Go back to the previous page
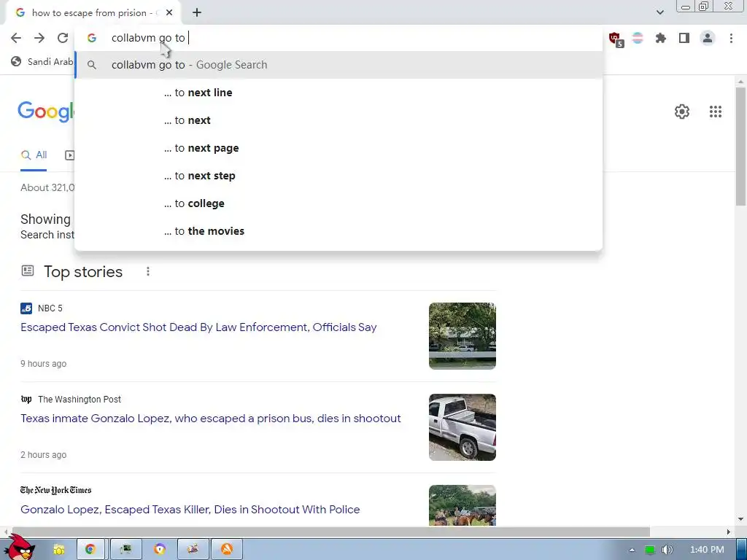Viewport: 747px width, 560px height. click(16, 38)
